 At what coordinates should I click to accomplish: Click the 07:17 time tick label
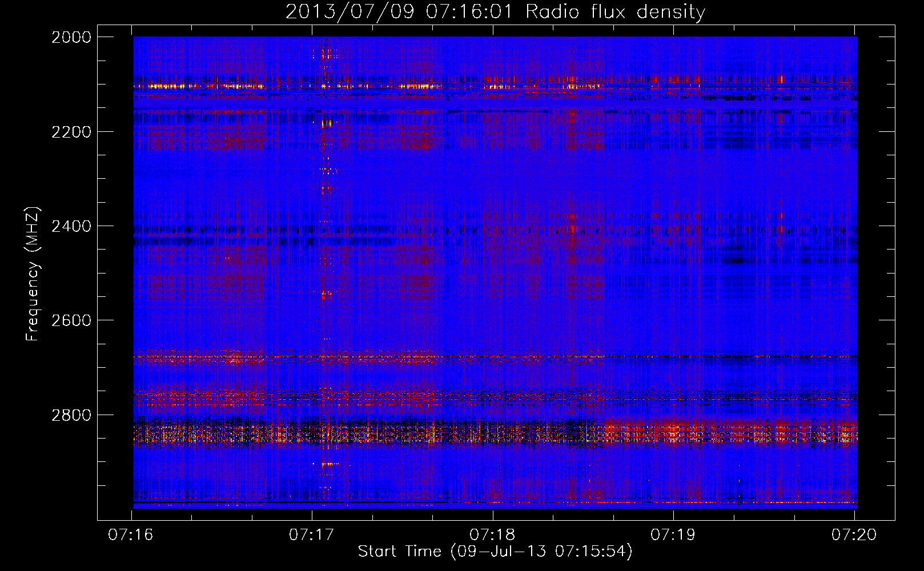tap(311, 534)
